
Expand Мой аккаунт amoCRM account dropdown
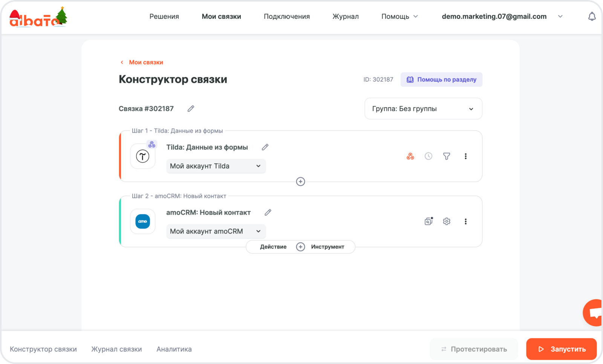point(216,231)
